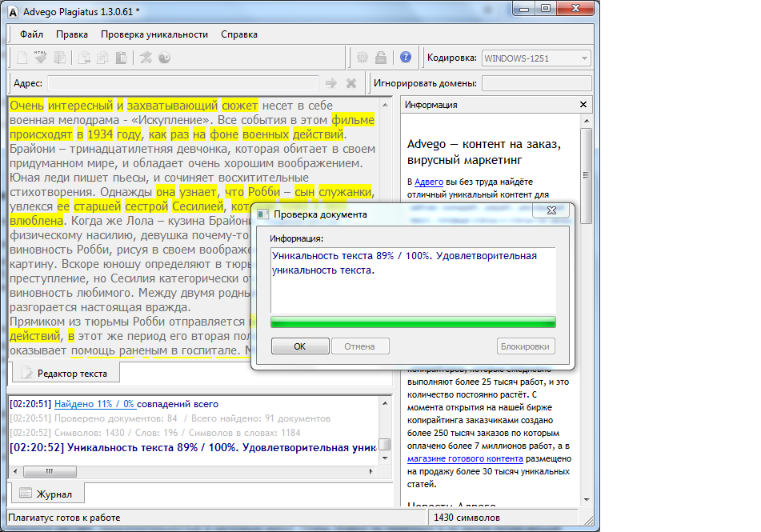Click the green check progress bar
Viewport: 761px width, 532px height.
413,322
